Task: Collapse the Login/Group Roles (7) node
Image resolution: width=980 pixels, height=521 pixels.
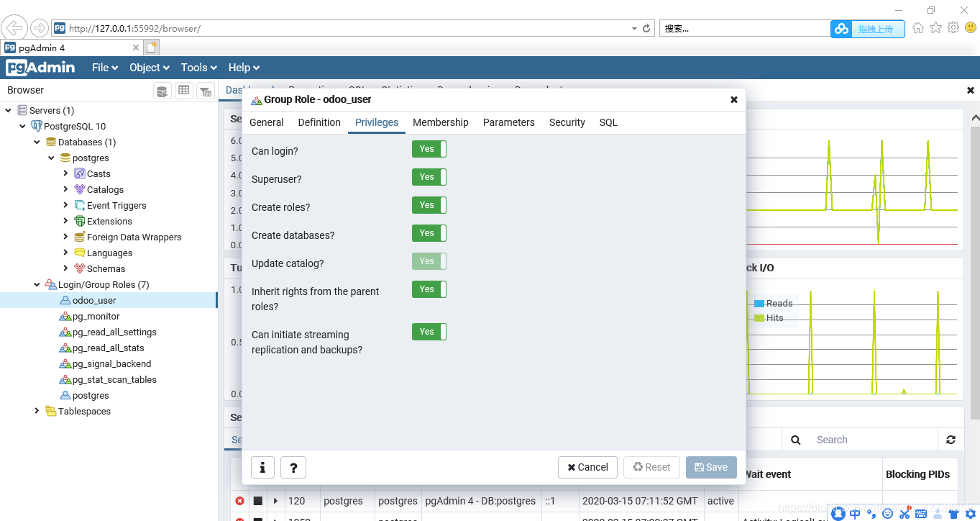Action: click(x=37, y=284)
